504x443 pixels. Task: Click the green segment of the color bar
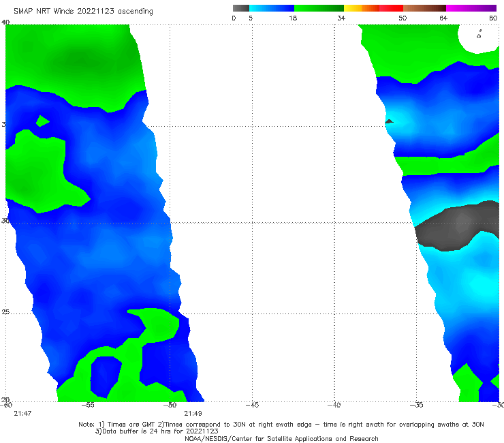(x=319, y=8)
